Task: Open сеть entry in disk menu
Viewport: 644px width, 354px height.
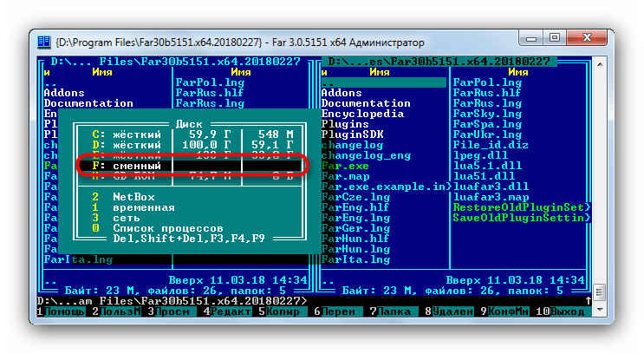Action: pyautogui.click(x=116, y=218)
